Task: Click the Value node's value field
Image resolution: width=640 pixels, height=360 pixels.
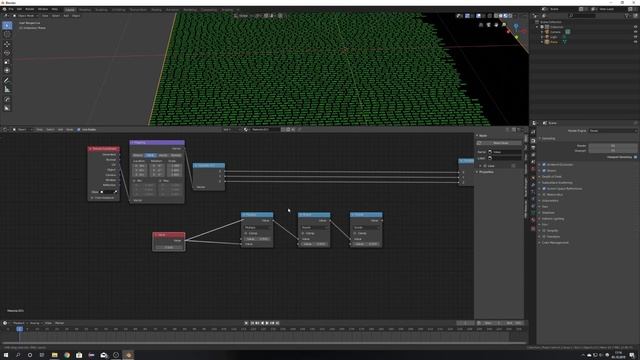Action: coord(169,247)
